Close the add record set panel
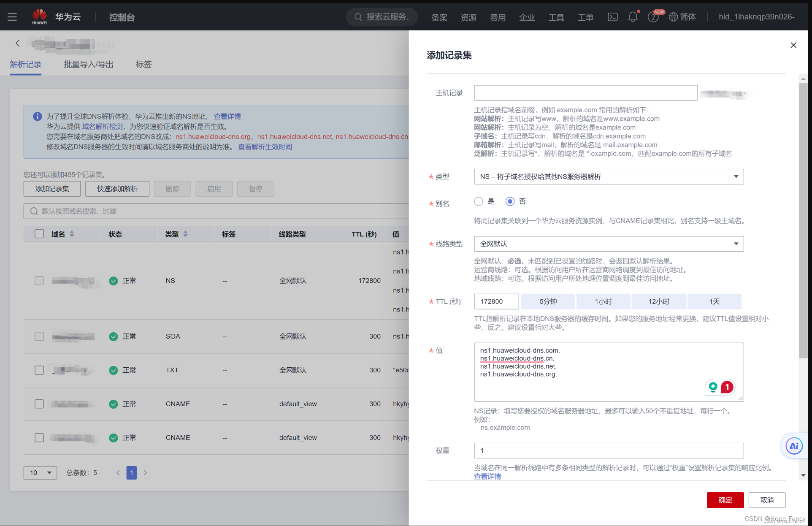Viewport: 812px width, 526px height. coord(793,45)
